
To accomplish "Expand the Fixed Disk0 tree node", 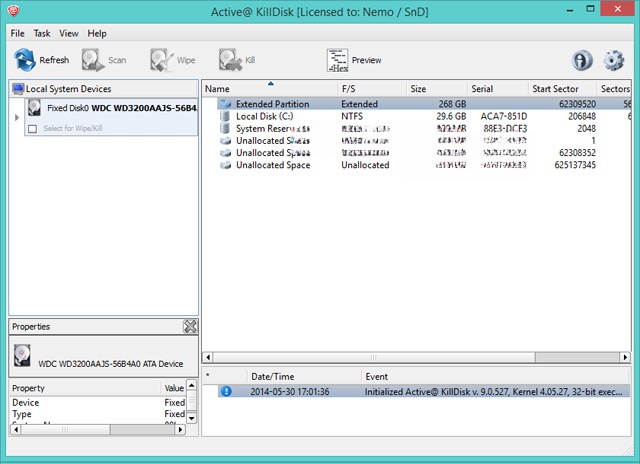I will click(x=17, y=118).
